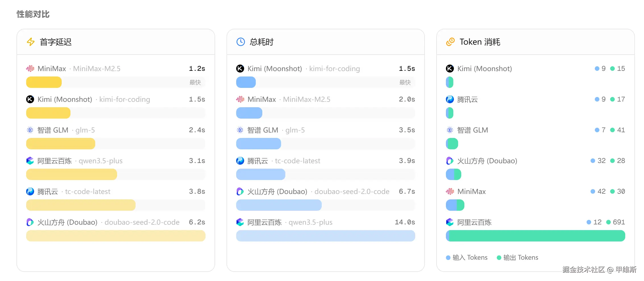Click the clock icon beside 总耗时
The image size is (644, 281).
240,42
